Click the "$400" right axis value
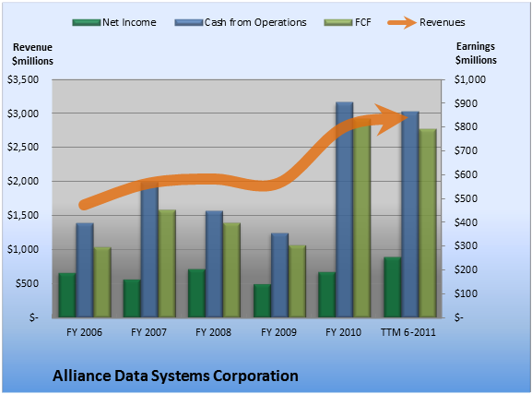This screenshot has width=532, height=394. click(467, 222)
